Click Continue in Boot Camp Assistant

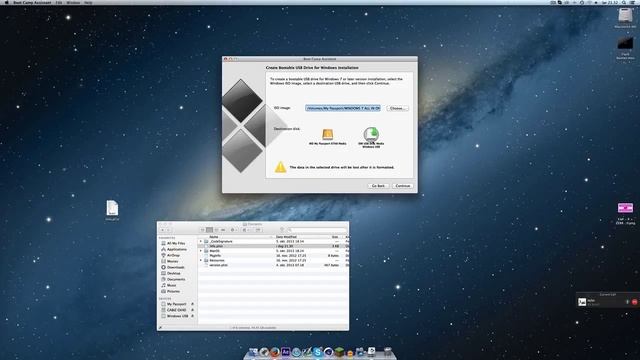pyautogui.click(x=402, y=186)
